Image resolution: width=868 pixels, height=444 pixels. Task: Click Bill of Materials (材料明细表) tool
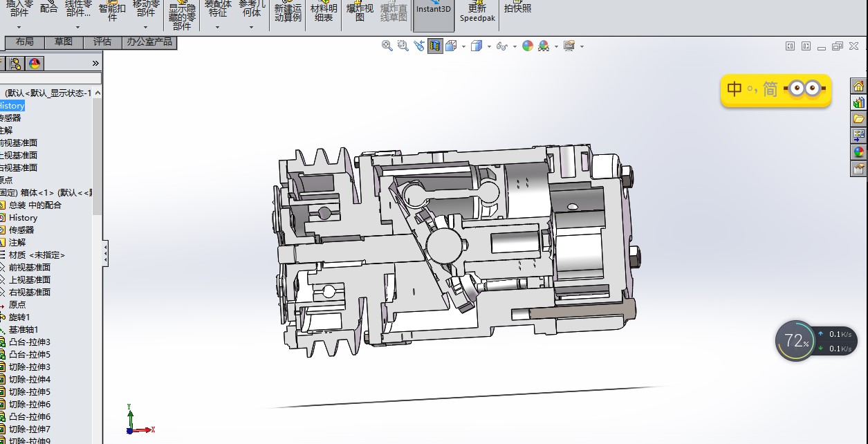[324, 12]
